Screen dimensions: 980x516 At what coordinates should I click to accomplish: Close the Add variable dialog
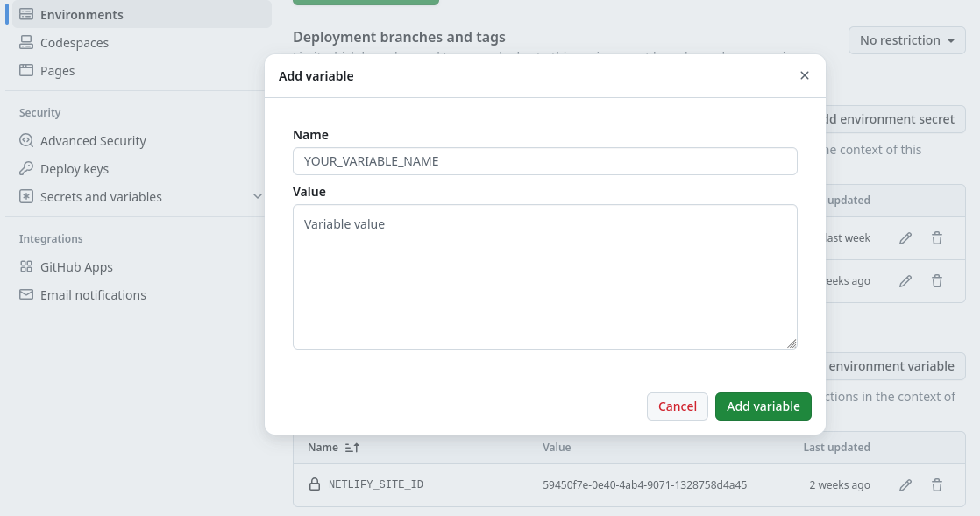(x=805, y=75)
